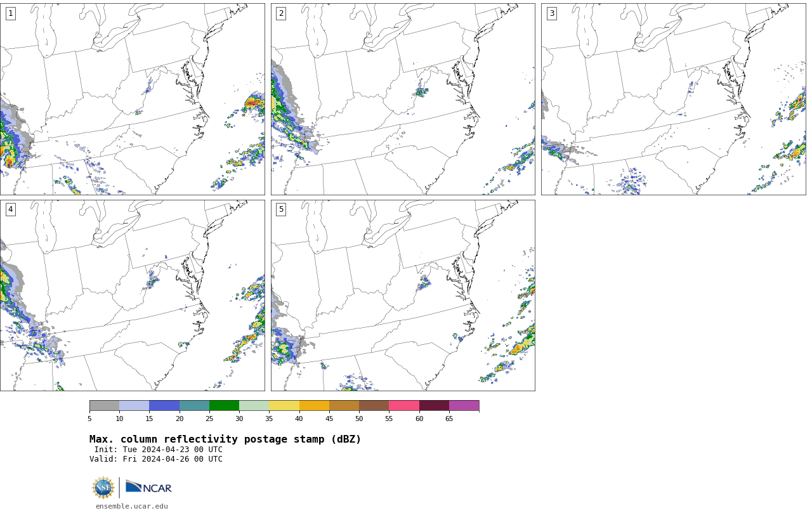Click the colorbar tick label 20

tap(180, 419)
